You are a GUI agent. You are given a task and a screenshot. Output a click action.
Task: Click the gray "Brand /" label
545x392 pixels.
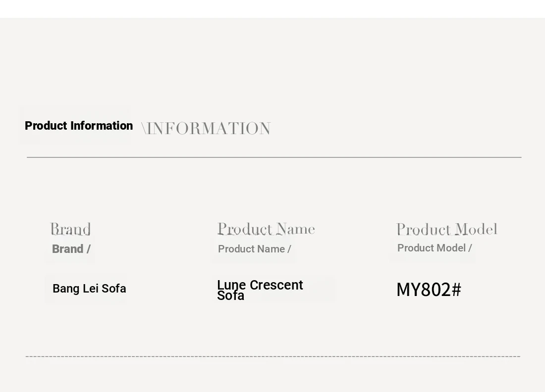pyautogui.click(x=71, y=249)
